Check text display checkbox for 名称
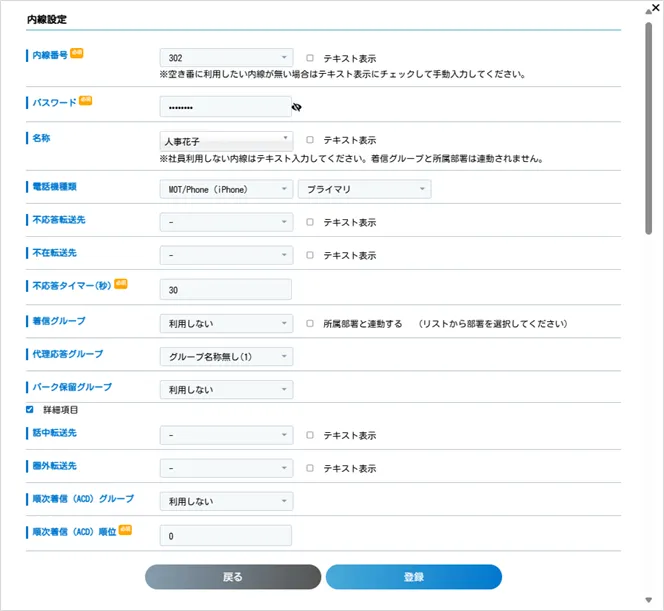The image size is (664, 611). pos(310,140)
